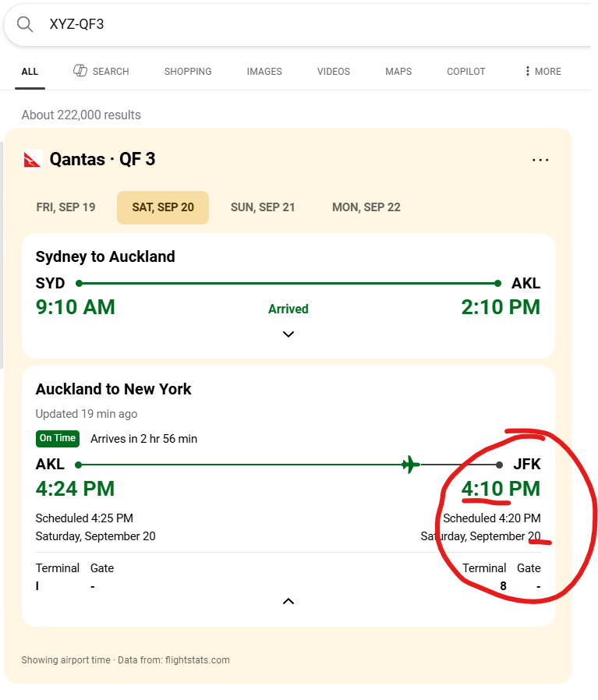Image resolution: width=598 pixels, height=700 pixels.
Task: Click the Data from: flightstats.com text
Action: point(174,660)
